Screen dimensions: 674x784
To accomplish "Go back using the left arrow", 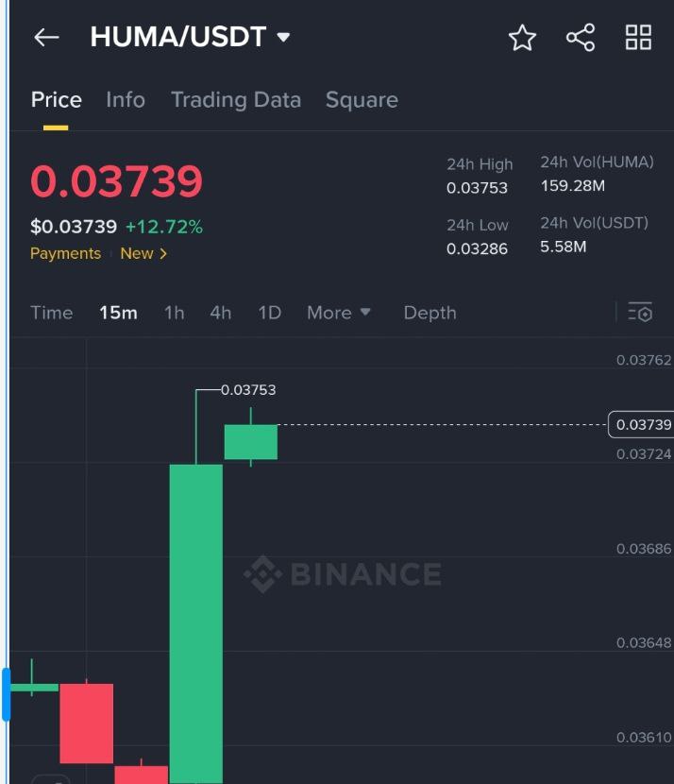I will click(46, 38).
